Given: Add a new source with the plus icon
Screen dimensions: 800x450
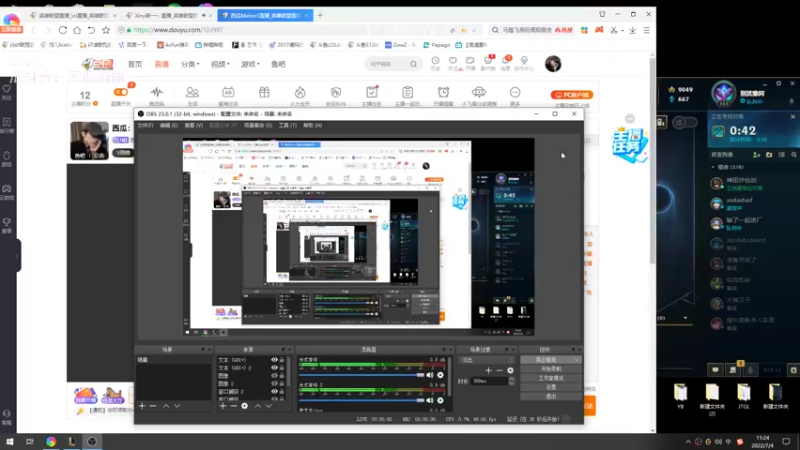Looking at the screenshot, I should coord(222,406).
